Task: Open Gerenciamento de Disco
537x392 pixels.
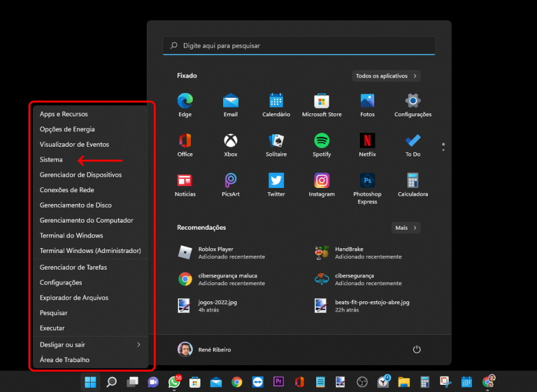Action: pos(91,205)
